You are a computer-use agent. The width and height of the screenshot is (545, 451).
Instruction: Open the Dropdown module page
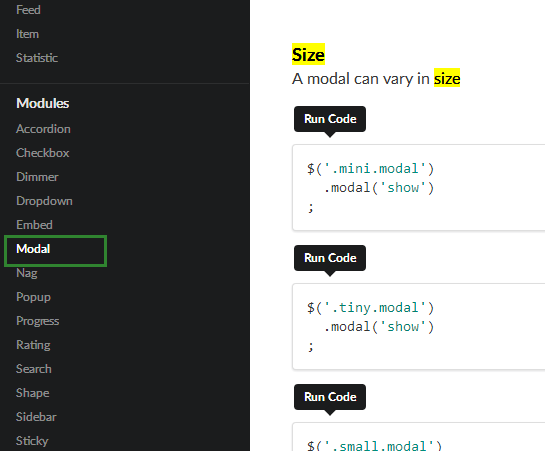pos(44,201)
